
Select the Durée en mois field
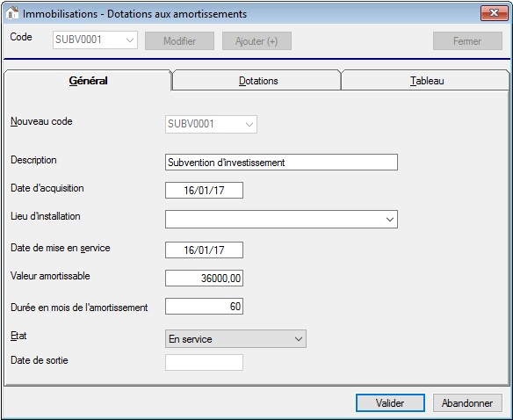204,307
